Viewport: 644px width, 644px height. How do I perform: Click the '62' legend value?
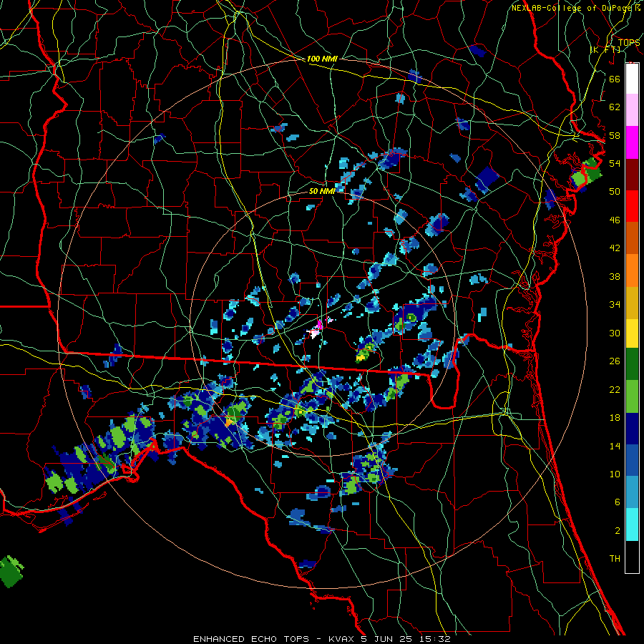tap(615, 107)
